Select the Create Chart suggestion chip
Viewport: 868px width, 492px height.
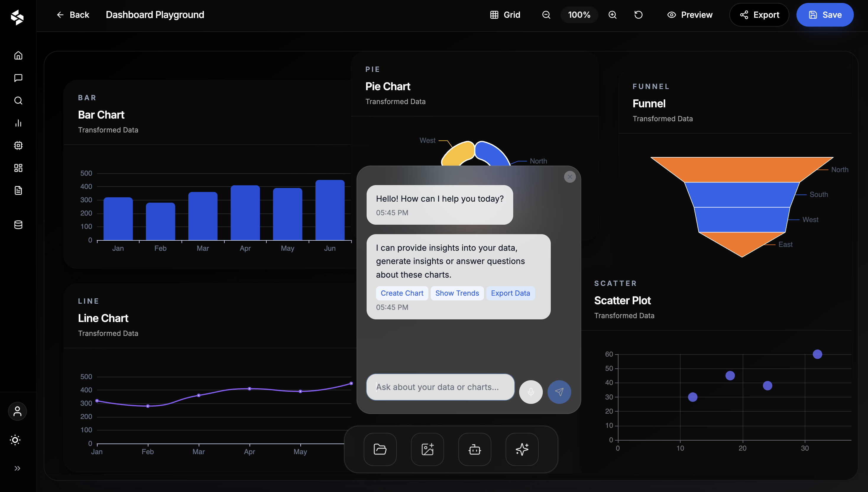[402, 293]
